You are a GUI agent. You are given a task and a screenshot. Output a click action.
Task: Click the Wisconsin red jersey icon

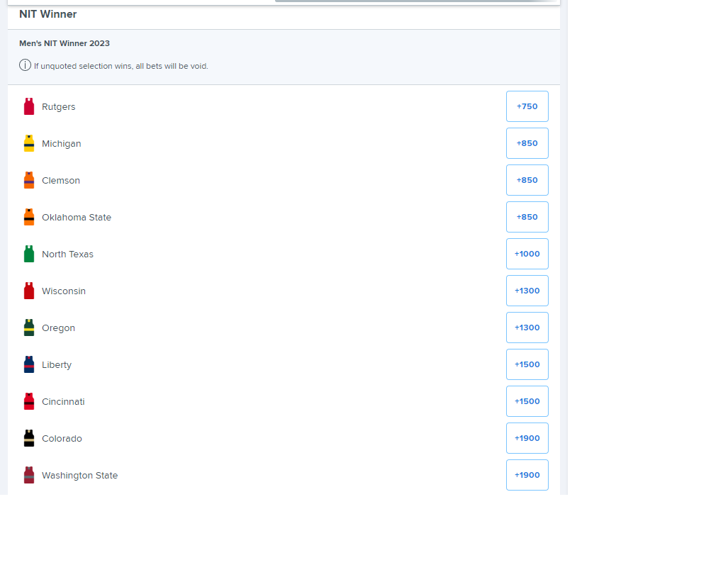[x=29, y=291]
